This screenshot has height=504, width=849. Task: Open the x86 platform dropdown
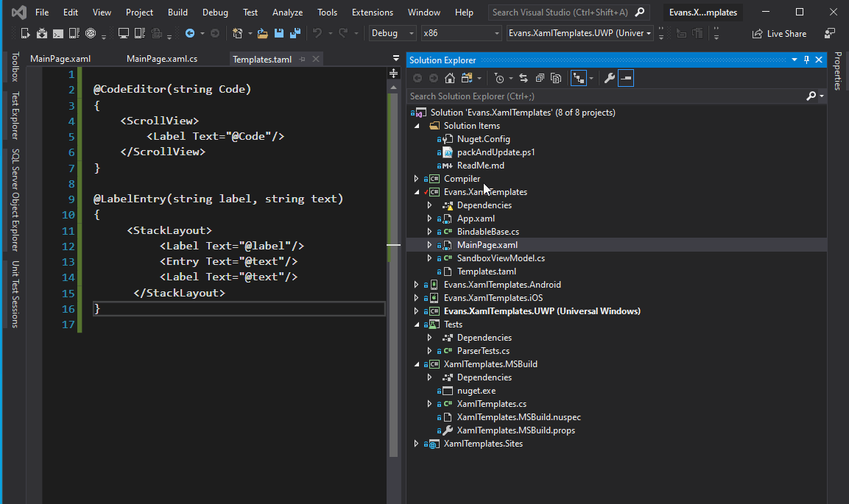coord(462,34)
